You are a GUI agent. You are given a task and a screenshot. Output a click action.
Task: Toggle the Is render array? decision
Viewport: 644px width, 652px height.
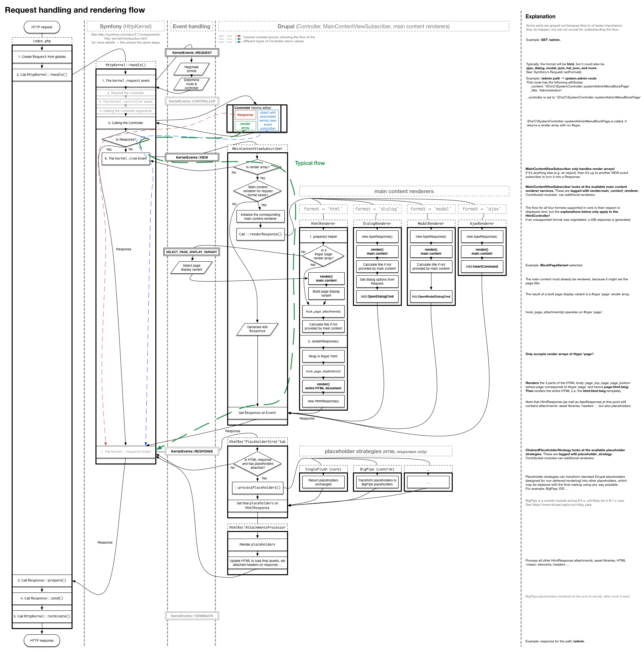[258, 167]
